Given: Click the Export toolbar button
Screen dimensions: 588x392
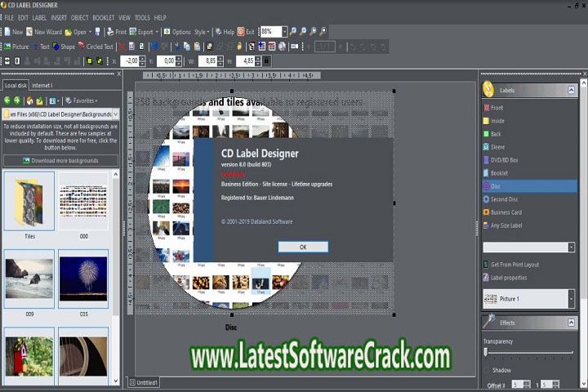Looking at the screenshot, I should [141, 32].
